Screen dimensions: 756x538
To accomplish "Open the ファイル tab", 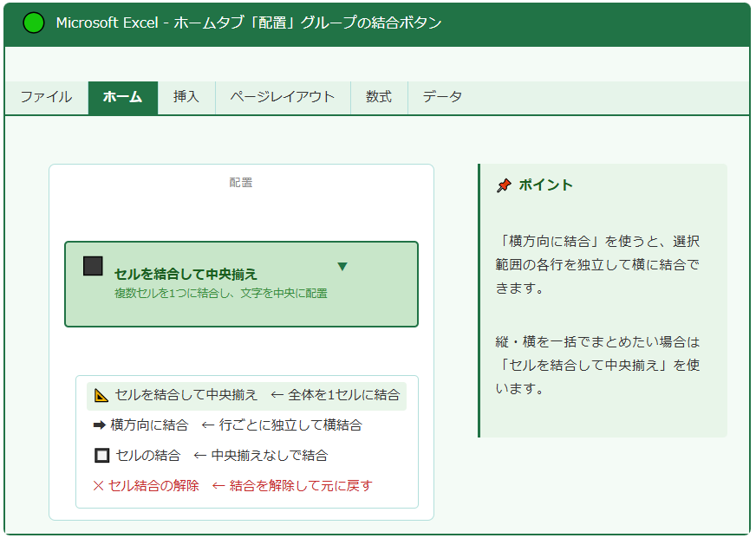I will click(x=46, y=97).
